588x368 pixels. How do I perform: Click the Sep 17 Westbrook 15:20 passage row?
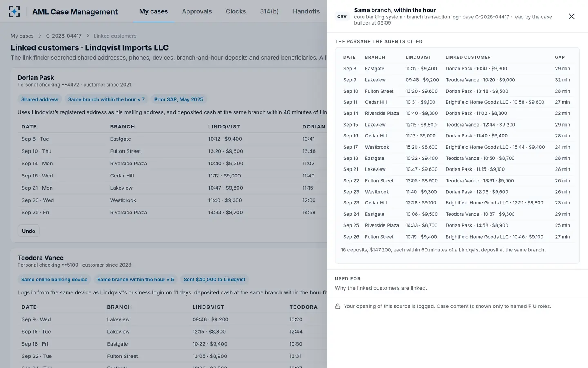[x=457, y=147]
